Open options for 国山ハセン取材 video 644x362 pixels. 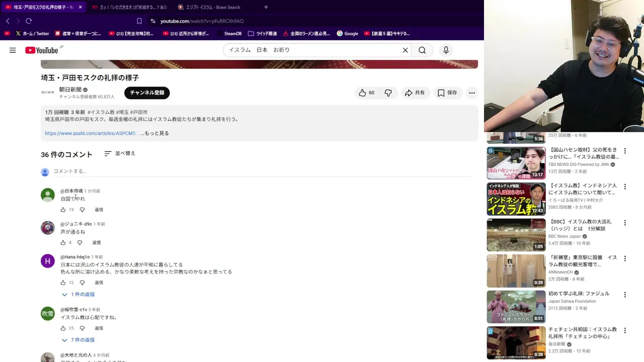tap(625, 151)
